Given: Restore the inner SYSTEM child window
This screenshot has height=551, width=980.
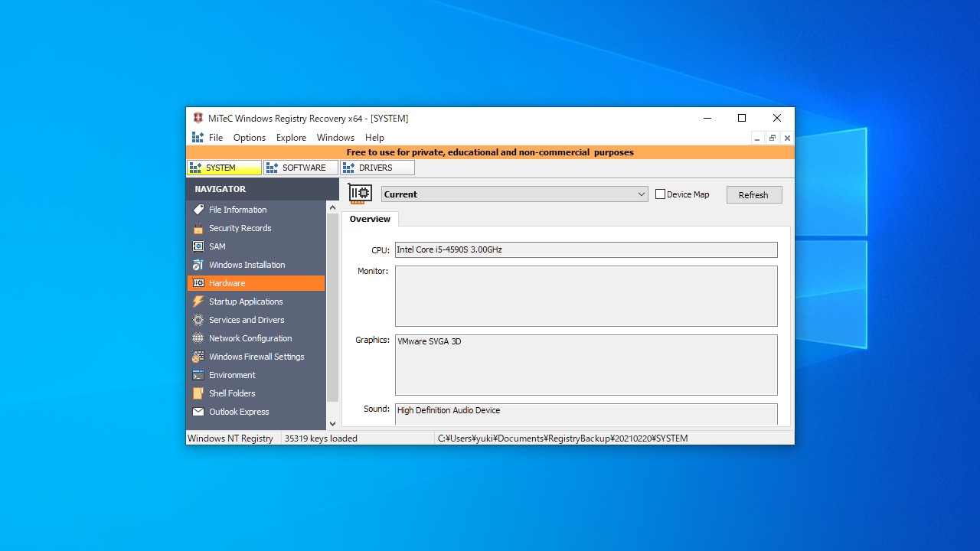Looking at the screenshot, I should (773, 139).
